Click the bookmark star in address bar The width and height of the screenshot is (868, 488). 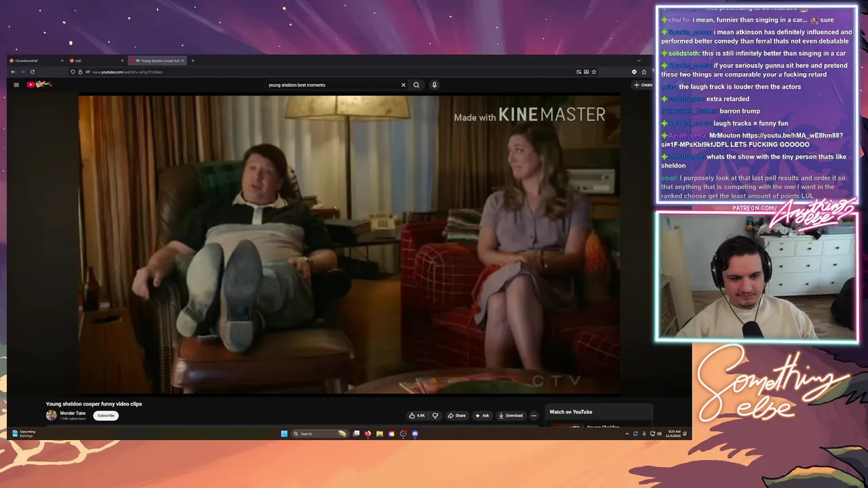click(x=594, y=72)
